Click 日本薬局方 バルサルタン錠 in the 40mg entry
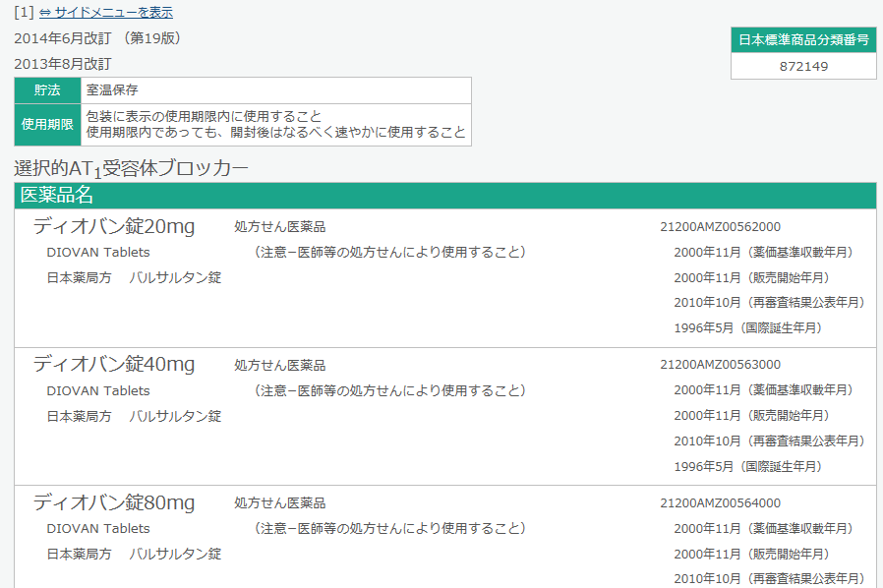The height and width of the screenshot is (588, 883). coord(134,416)
